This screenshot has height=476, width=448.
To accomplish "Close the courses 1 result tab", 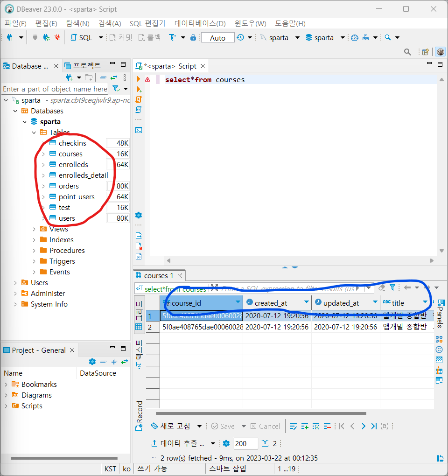I will pos(180,276).
